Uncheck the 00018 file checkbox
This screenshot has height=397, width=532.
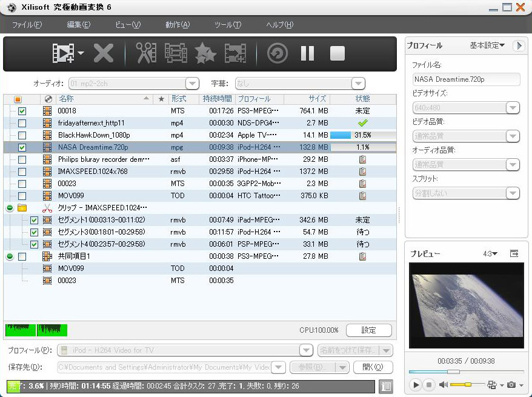pos(22,111)
